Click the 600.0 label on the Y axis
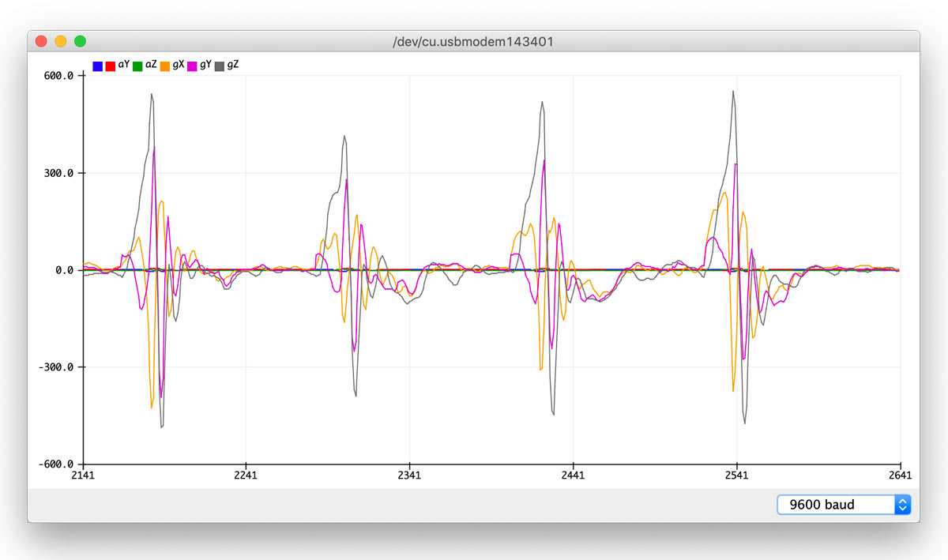Viewport: 948px width, 560px height. (61, 76)
